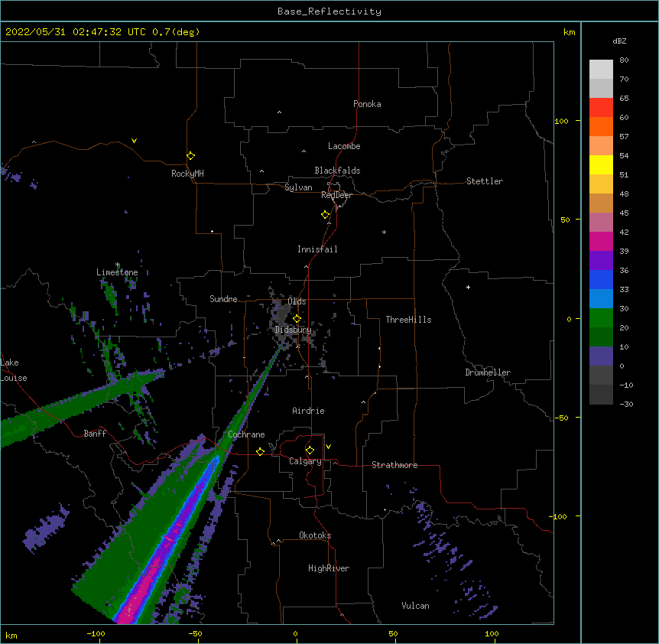
Task: Click the 100 tick on the horizontal axis
Action: pyautogui.click(x=492, y=633)
